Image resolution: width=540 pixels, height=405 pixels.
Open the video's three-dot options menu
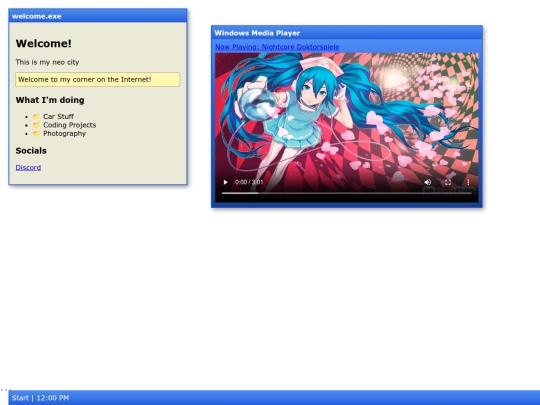pos(468,182)
